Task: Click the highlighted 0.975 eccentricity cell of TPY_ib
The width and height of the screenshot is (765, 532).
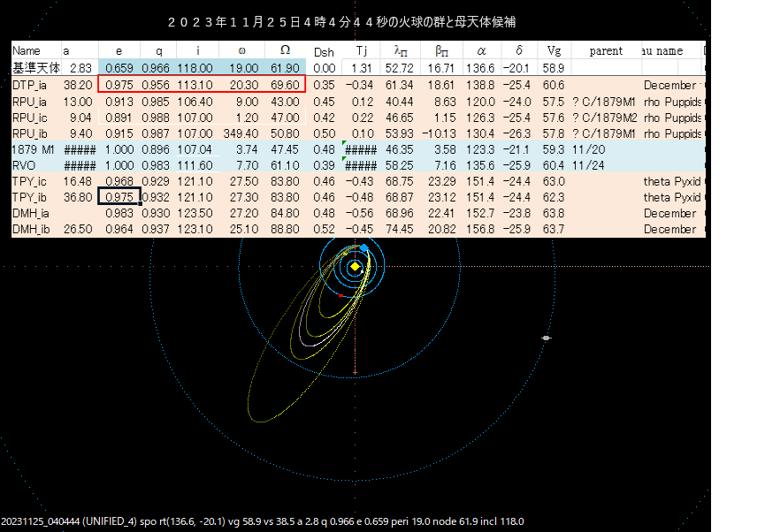Action: click(x=119, y=196)
